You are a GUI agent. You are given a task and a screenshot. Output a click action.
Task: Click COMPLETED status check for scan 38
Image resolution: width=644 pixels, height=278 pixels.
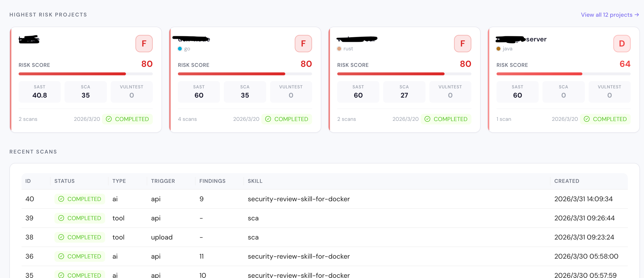click(x=80, y=237)
